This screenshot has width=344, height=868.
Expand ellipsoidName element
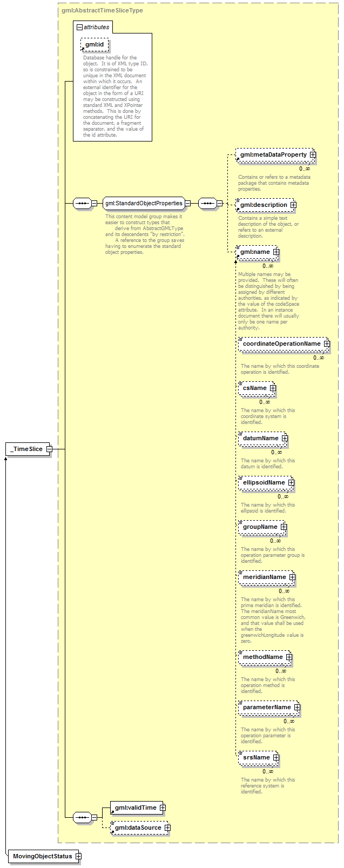(x=291, y=483)
